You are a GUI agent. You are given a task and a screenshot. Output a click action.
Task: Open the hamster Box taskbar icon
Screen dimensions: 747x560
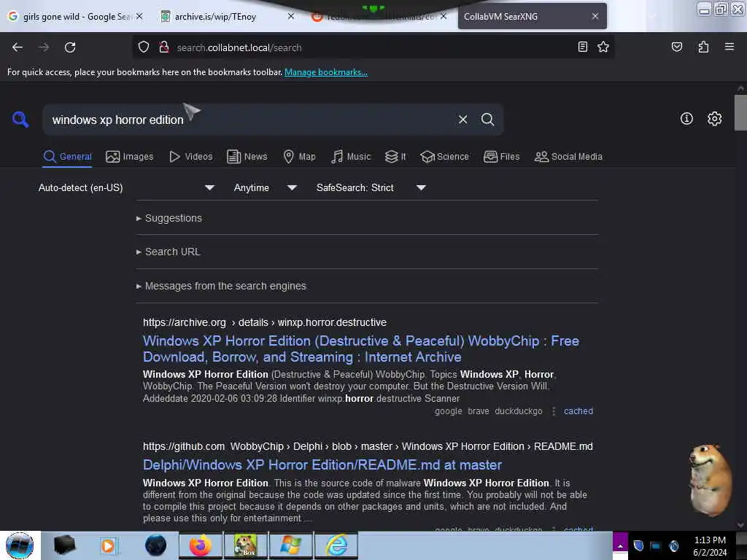[245, 545]
